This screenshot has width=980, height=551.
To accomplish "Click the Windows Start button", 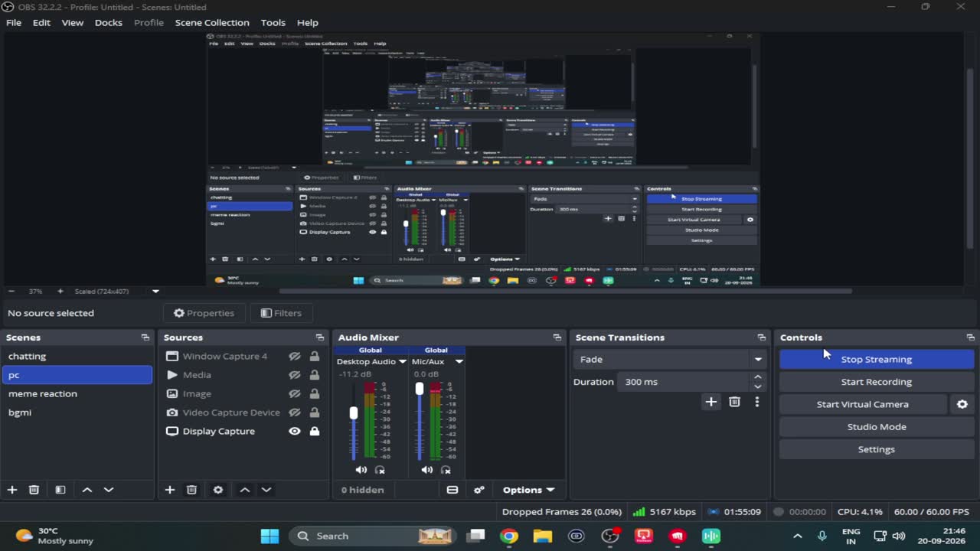I will (x=269, y=536).
